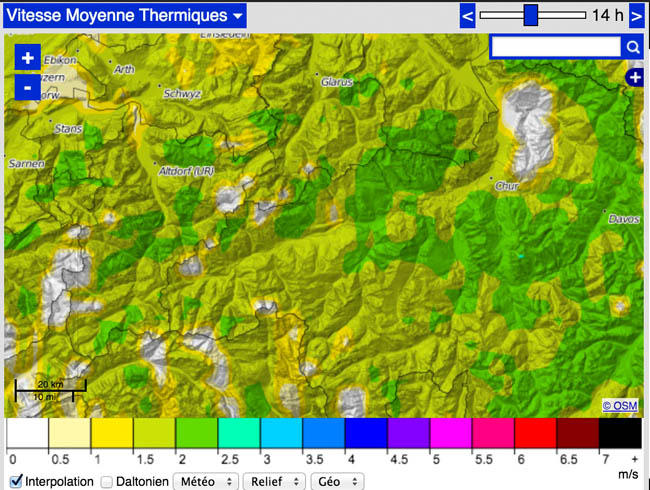
Task: Click the Chur label on the map
Action: tap(507, 187)
